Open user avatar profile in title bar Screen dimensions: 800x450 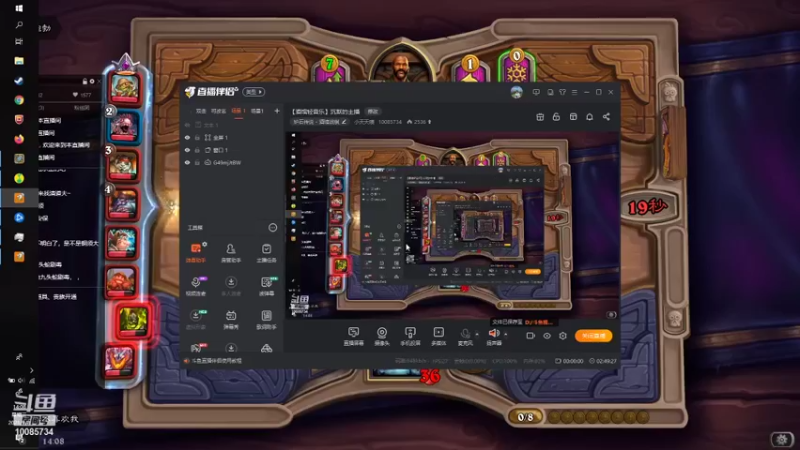(x=516, y=92)
